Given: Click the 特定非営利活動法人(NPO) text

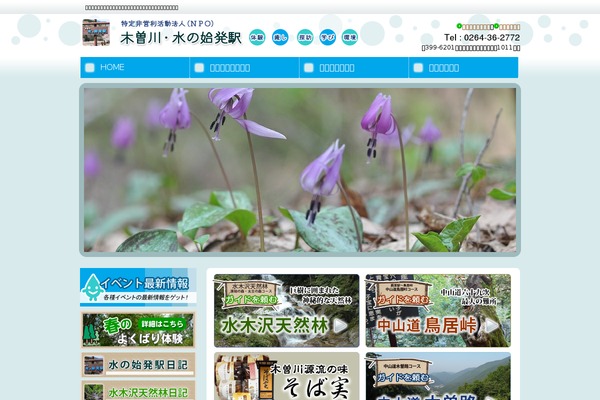Looking at the screenshot, I should (167, 24).
